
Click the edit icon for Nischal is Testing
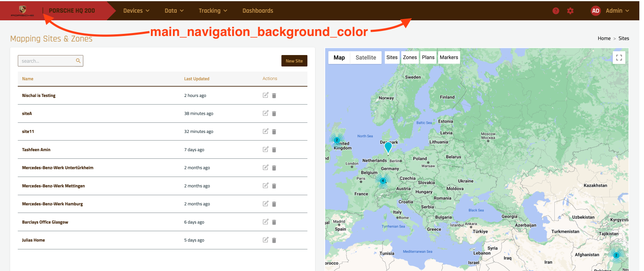pos(266,95)
